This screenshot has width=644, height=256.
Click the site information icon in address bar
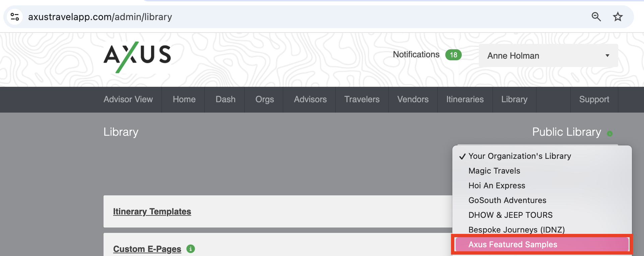(x=14, y=17)
